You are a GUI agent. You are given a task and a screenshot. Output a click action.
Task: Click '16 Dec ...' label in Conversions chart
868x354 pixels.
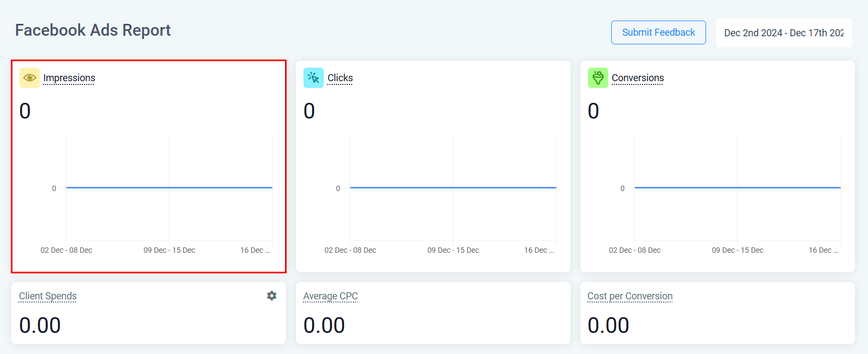click(x=824, y=250)
